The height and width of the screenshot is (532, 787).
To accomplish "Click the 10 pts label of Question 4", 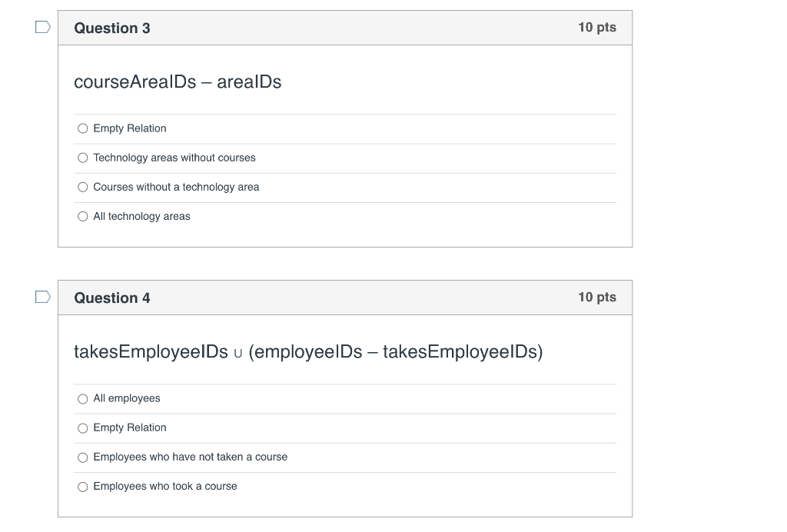I will (x=597, y=297).
